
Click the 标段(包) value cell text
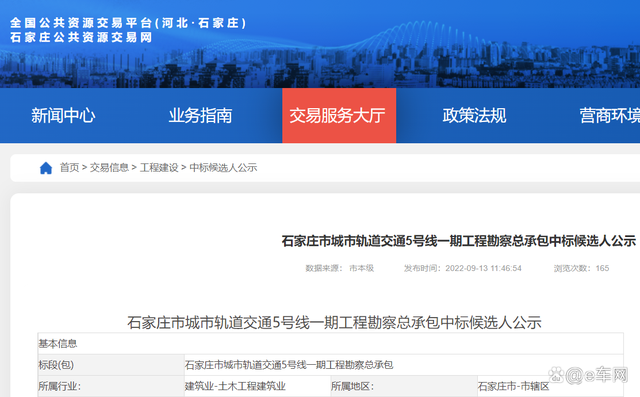[x=289, y=365]
